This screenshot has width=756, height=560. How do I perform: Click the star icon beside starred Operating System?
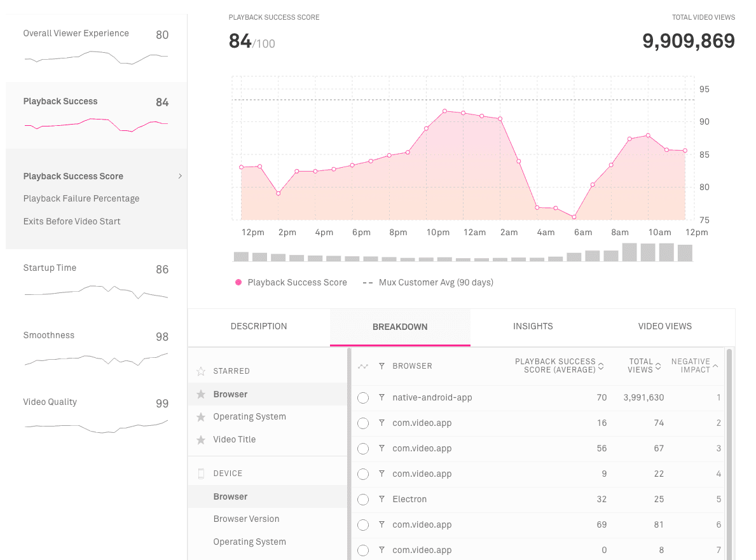pos(201,417)
